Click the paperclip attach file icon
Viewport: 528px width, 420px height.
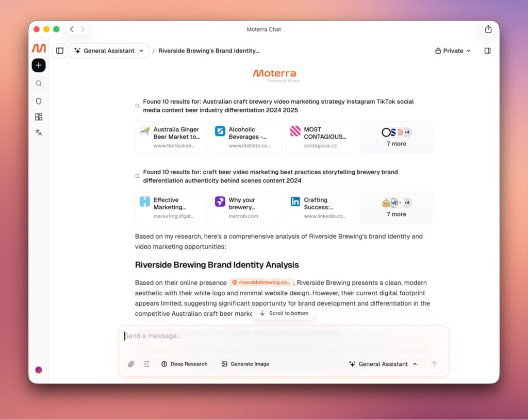pos(131,364)
